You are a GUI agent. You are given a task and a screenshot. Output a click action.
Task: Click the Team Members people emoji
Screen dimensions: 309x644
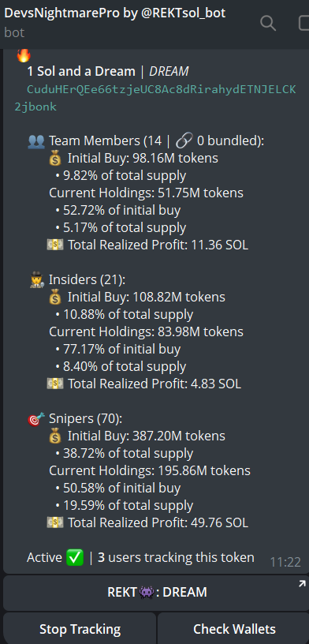[36, 141]
